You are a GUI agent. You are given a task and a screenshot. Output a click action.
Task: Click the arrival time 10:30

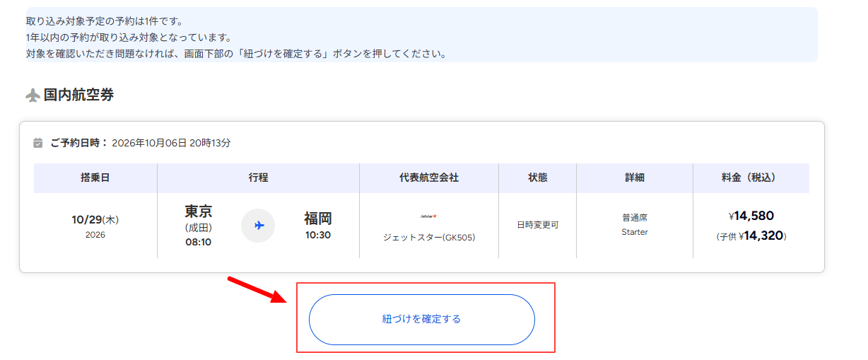click(x=318, y=235)
